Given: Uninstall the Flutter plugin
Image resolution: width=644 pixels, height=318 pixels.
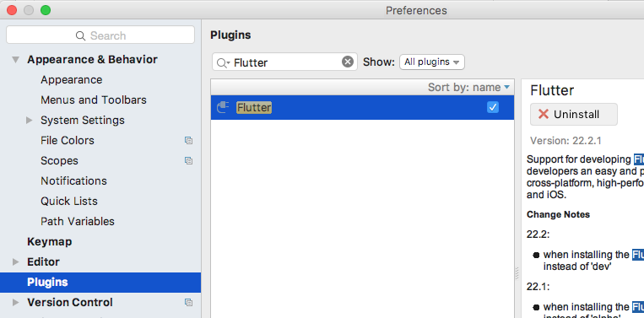Looking at the screenshot, I should pos(574,114).
